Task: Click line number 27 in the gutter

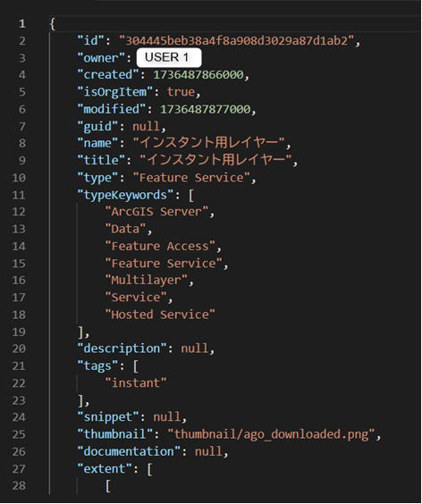Action: click(x=19, y=468)
